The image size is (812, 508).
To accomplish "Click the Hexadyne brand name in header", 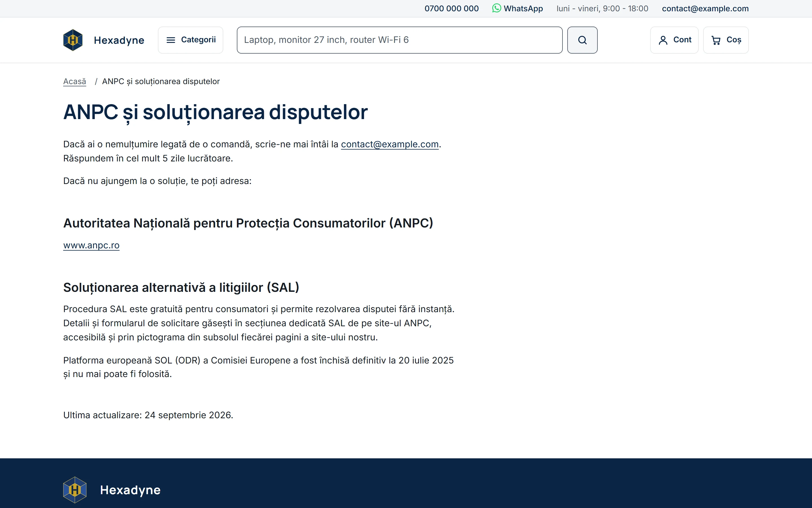I will (x=119, y=40).
